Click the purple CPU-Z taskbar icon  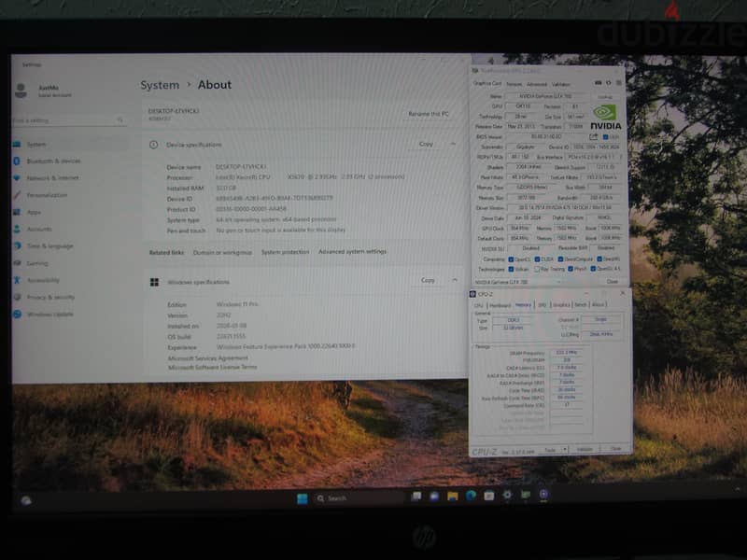[x=543, y=495]
